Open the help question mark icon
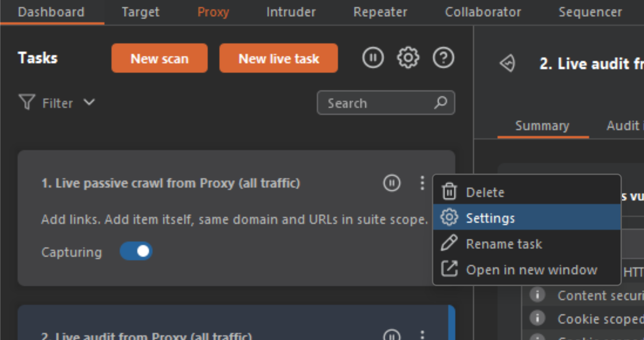This screenshot has height=340, width=644. [x=443, y=58]
